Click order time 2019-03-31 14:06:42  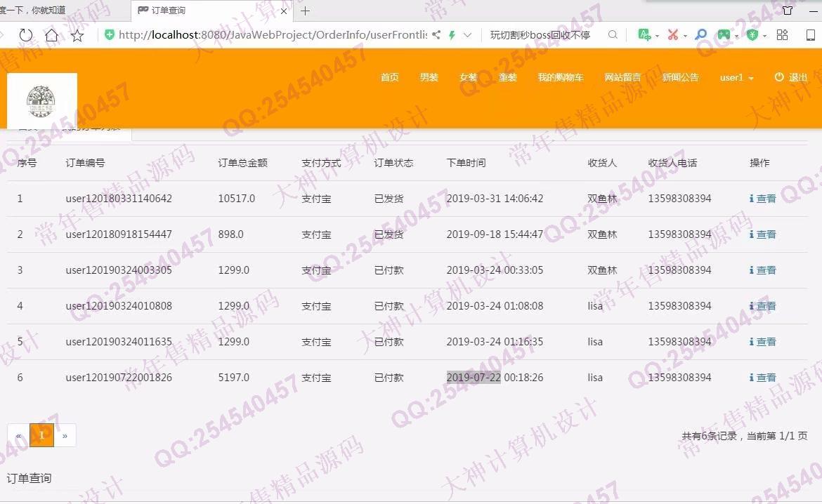[495, 199]
